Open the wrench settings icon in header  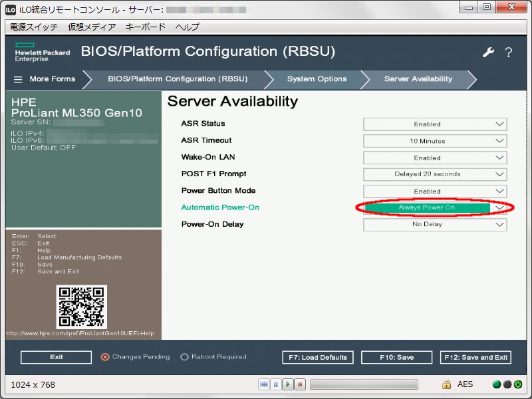pyautogui.click(x=488, y=53)
